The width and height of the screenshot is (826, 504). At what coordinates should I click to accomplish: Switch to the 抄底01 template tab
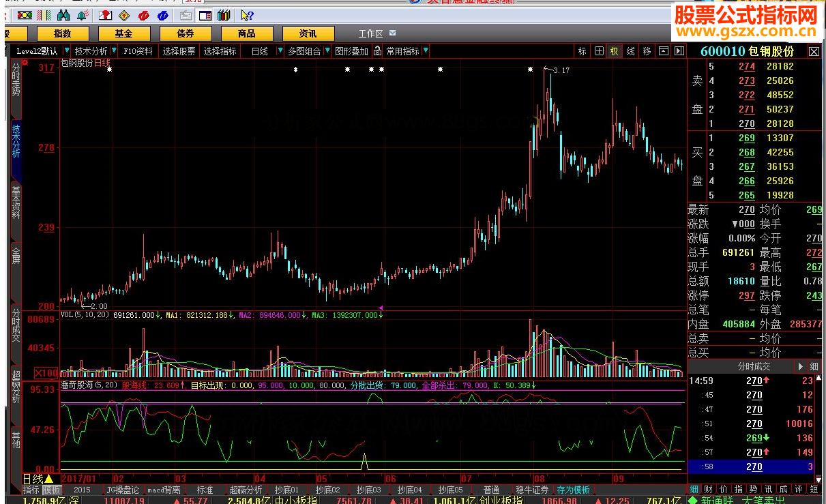pos(286,490)
